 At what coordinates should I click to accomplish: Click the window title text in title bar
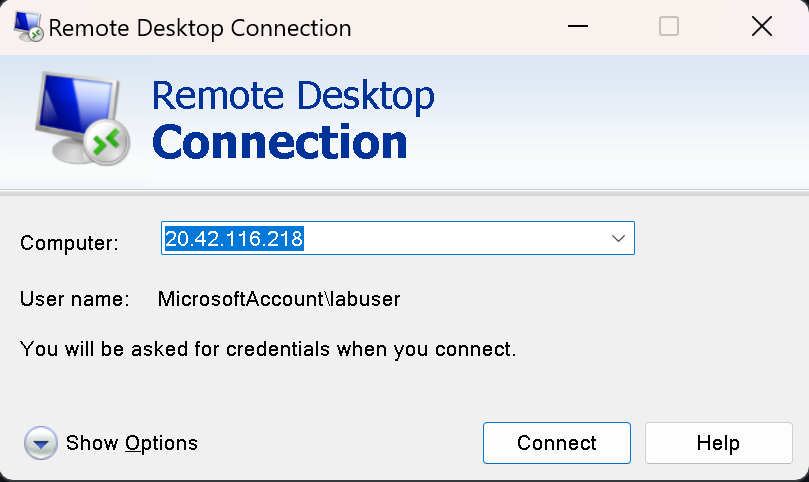click(x=200, y=27)
